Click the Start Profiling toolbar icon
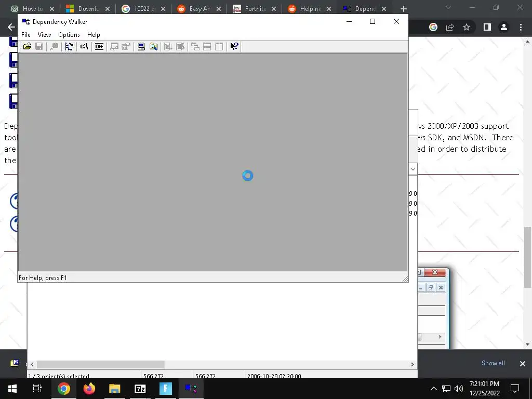This screenshot has height=399, width=532. (x=168, y=46)
